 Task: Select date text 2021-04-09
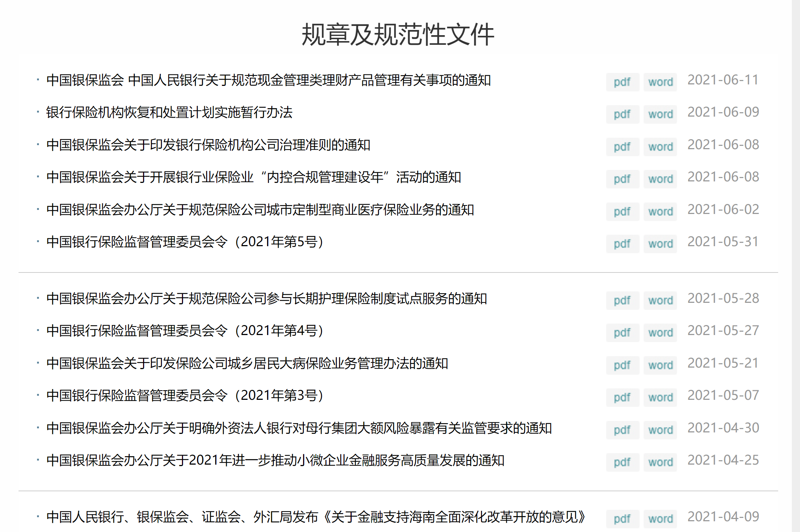[723, 517]
